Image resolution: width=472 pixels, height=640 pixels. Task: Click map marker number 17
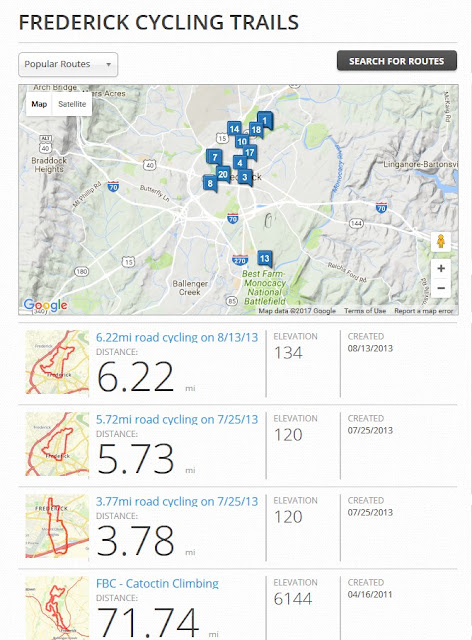[x=249, y=153]
